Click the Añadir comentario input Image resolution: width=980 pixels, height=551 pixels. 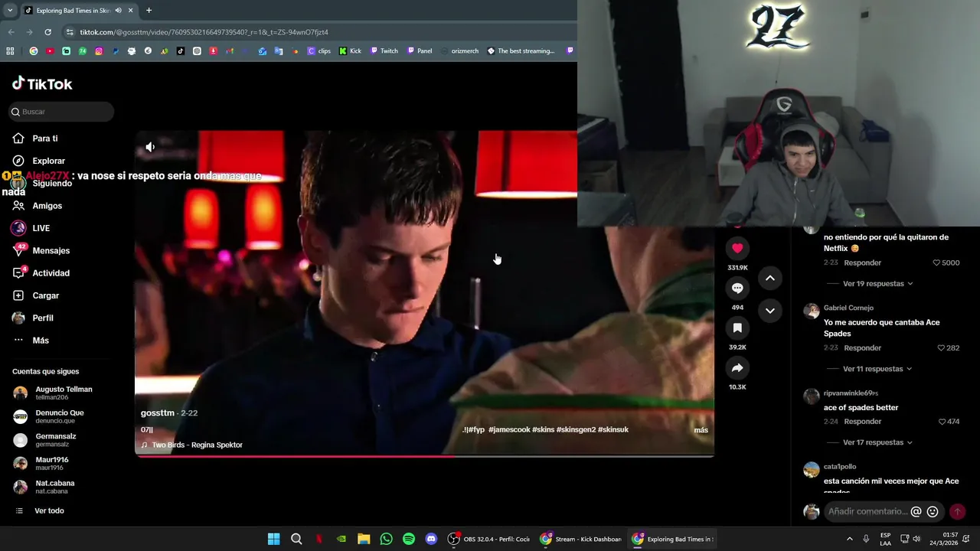(867, 511)
